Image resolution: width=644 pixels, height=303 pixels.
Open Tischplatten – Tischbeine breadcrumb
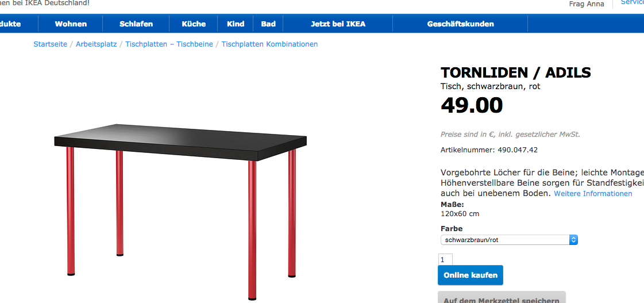169,44
